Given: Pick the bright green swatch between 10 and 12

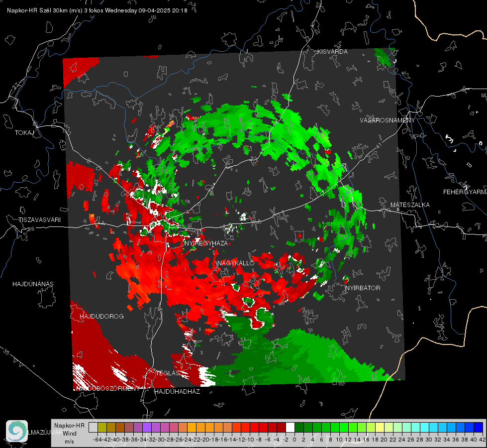Looking at the screenshot, I should coord(344,428).
